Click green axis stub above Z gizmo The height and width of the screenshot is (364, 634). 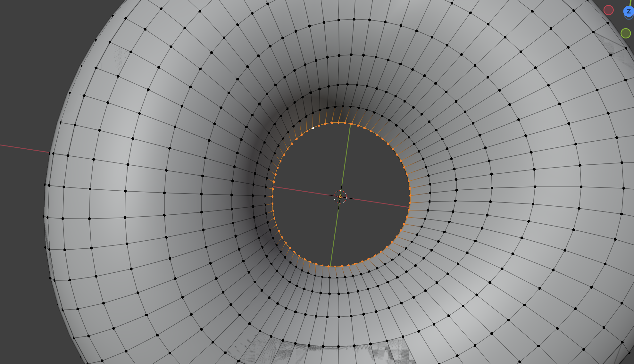point(630,3)
